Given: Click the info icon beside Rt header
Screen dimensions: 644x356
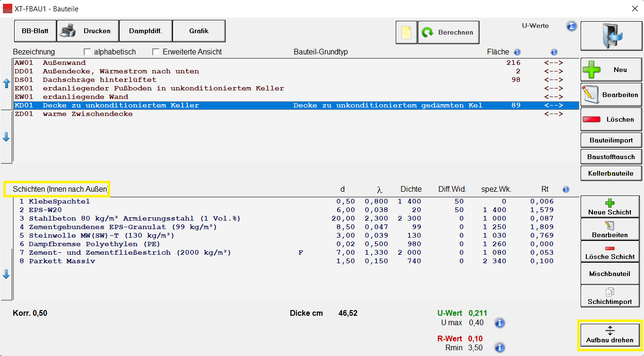Looking at the screenshot, I should click(566, 189).
